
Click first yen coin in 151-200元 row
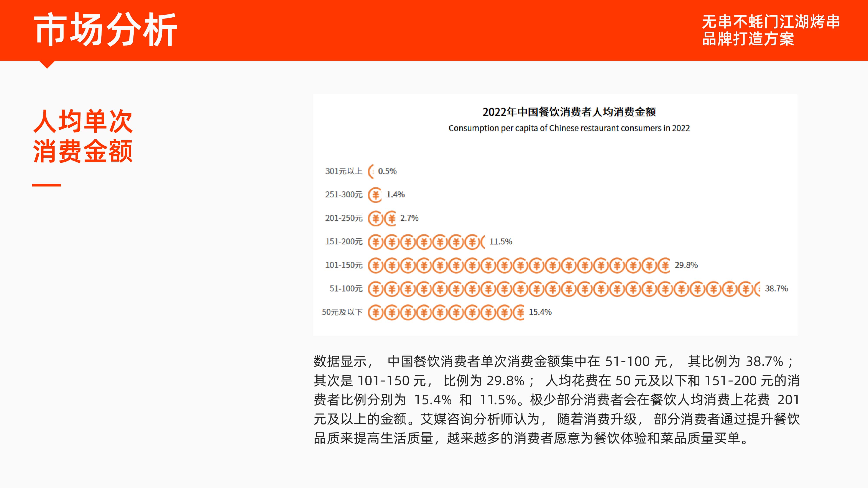(376, 242)
